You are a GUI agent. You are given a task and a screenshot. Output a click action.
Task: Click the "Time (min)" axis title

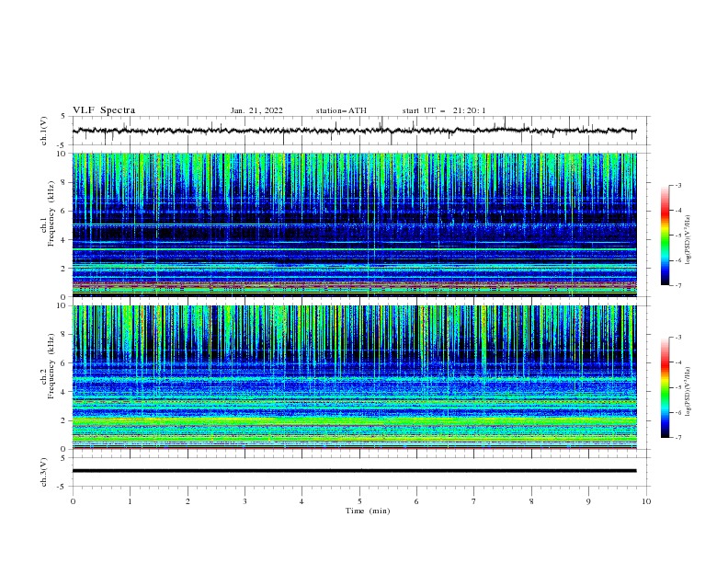368,511
